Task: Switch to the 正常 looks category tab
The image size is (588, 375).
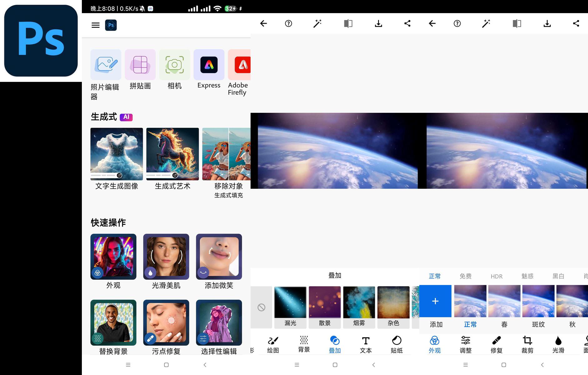Action: tap(435, 276)
